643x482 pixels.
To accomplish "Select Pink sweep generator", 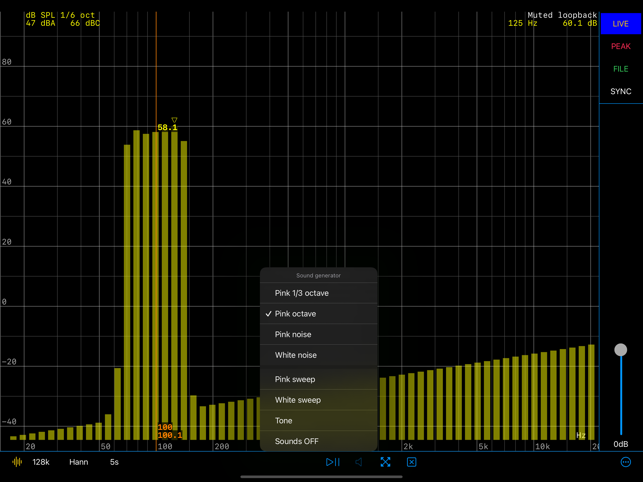I will click(x=319, y=379).
